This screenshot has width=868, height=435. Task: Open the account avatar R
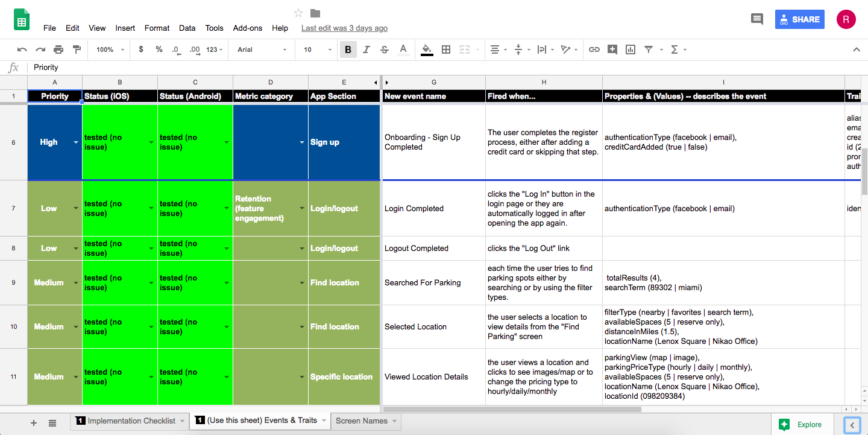click(x=846, y=19)
